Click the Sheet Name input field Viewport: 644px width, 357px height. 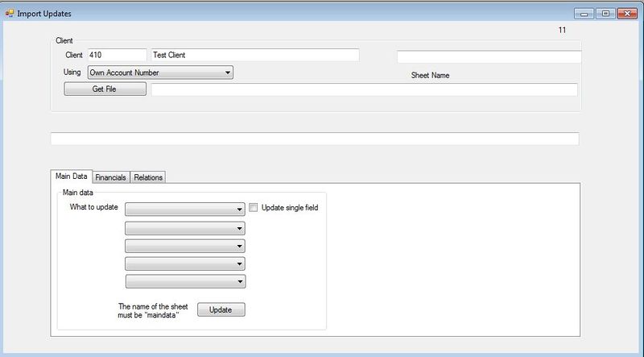489,56
